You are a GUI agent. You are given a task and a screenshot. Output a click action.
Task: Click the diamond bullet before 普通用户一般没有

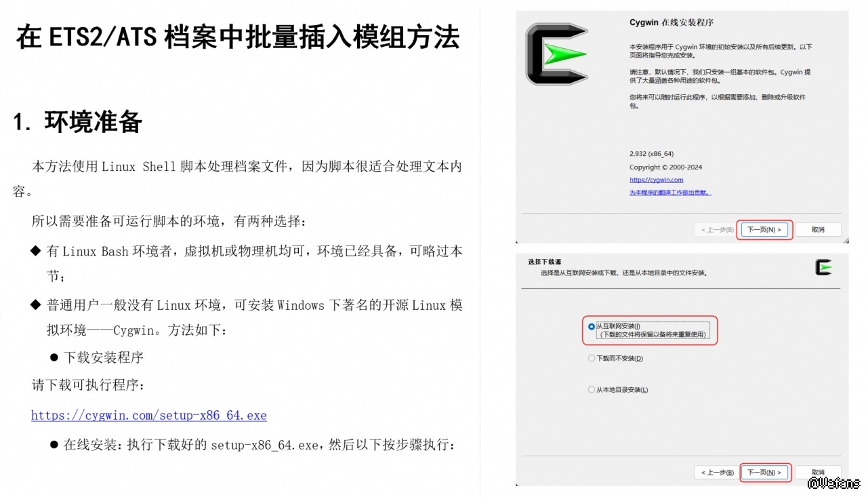(x=36, y=305)
